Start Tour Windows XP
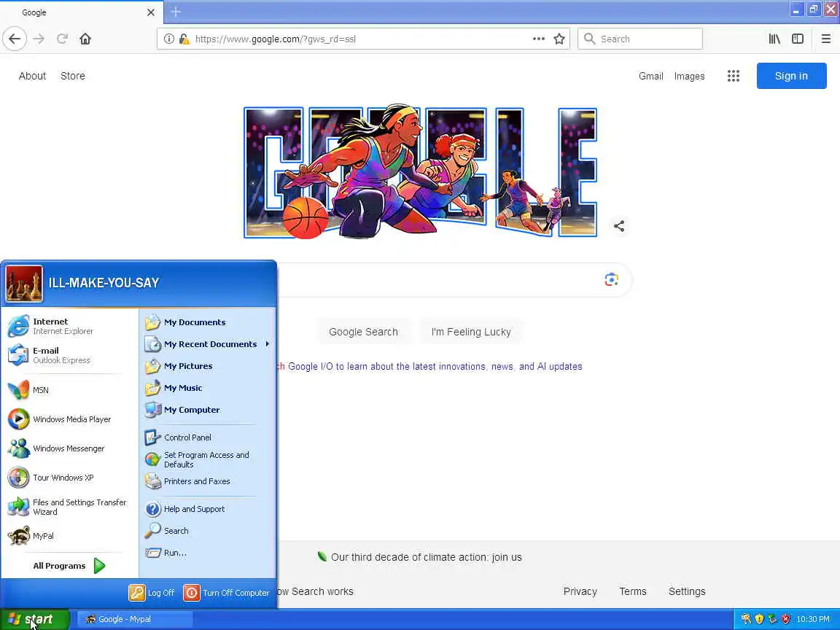 point(70,478)
